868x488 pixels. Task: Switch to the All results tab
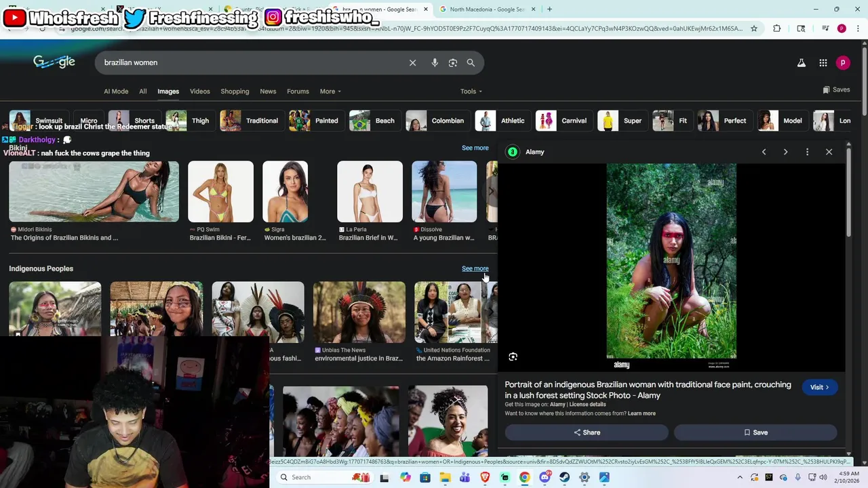pos(143,91)
